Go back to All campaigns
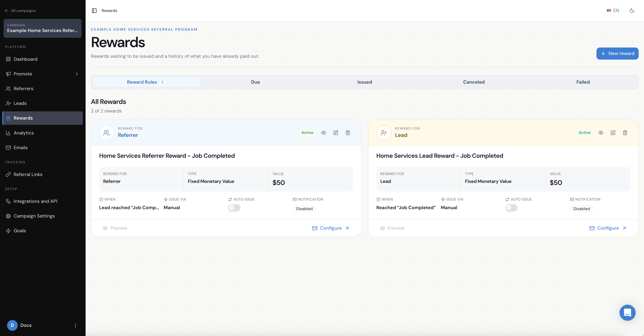This screenshot has width=644, height=336. click(x=20, y=11)
